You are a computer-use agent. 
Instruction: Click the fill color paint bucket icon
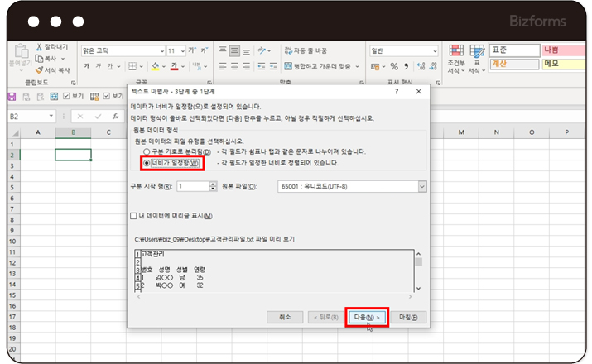point(154,66)
